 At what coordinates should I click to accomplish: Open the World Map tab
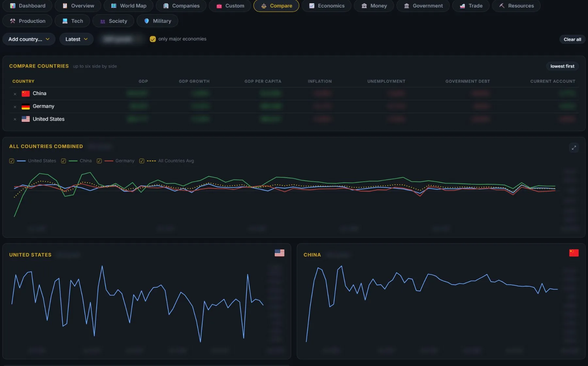point(128,6)
